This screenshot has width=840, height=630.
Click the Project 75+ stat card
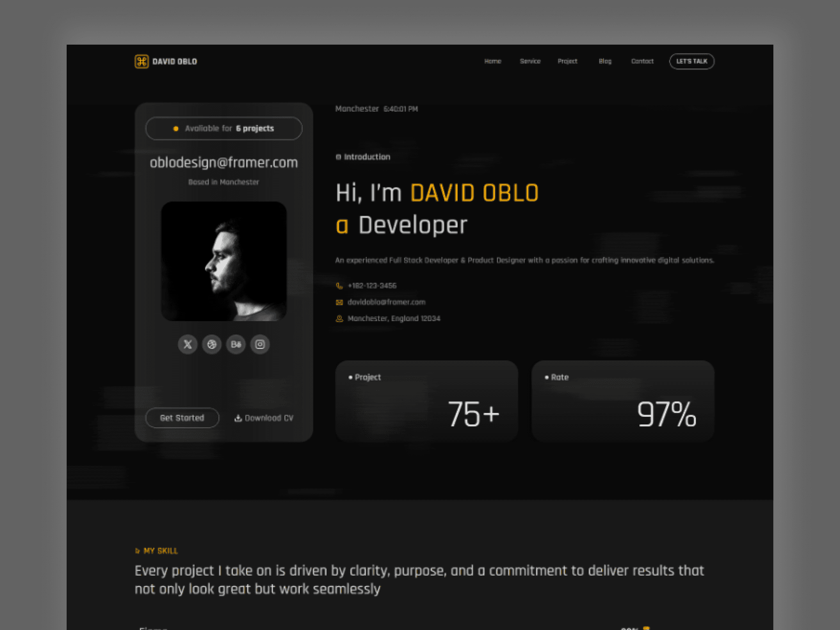[x=427, y=401]
